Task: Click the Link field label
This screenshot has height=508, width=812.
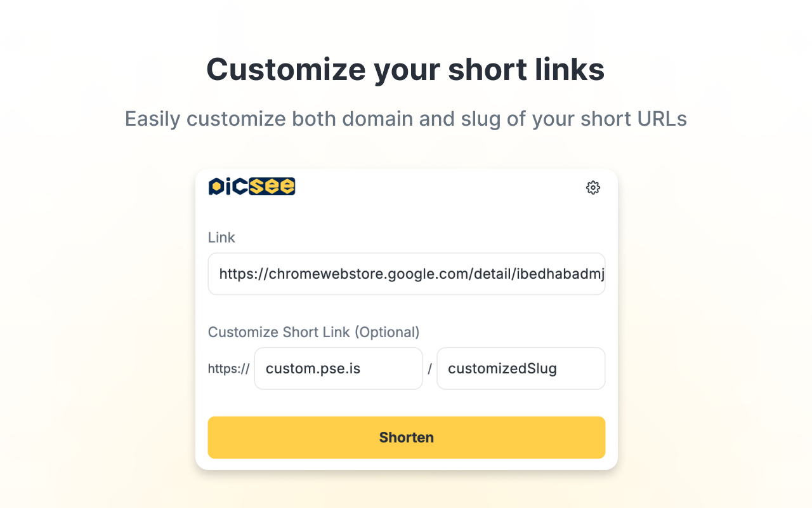Action: tap(221, 237)
